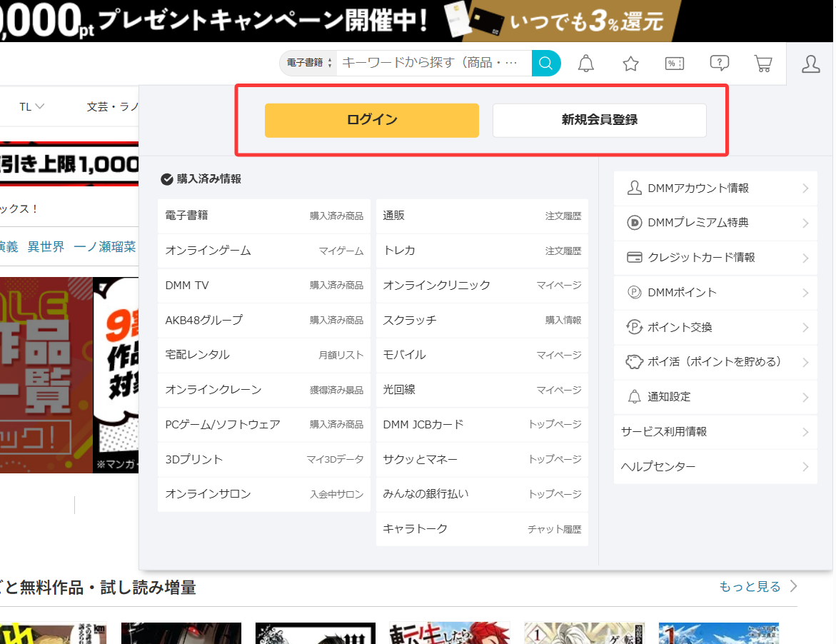Open サクッとマネー トップページ entry
The height and width of the screenshot is (644, 836).
(482, 460)
